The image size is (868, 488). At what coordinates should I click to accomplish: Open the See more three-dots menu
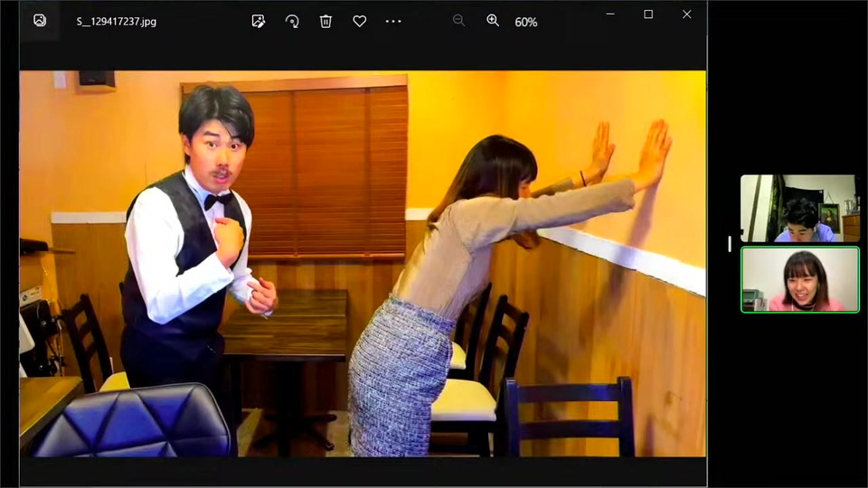click(x=393, y=21)
